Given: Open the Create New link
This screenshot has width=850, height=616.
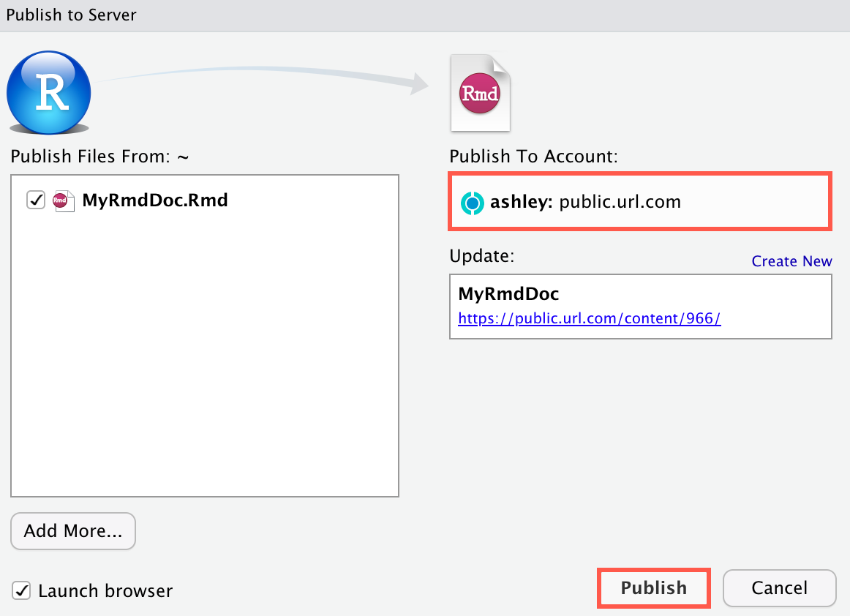Looking at the screenshot, I should click(791, 260).
